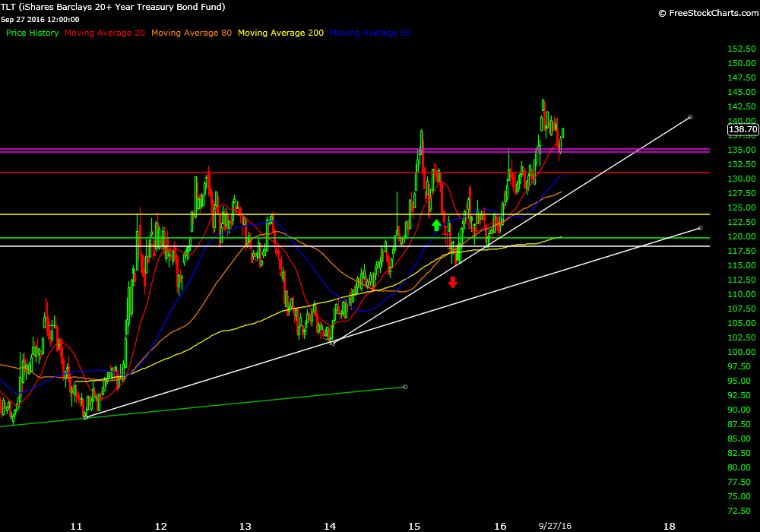This screenshot has height=532, width=760.
Task: Click the red down arrow marker
Action: (453, 283)
